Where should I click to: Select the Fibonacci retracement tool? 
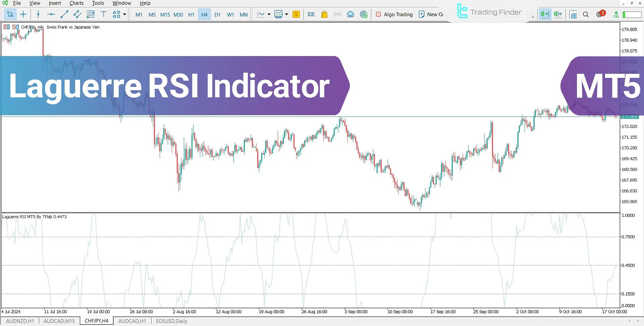point(91,14)
